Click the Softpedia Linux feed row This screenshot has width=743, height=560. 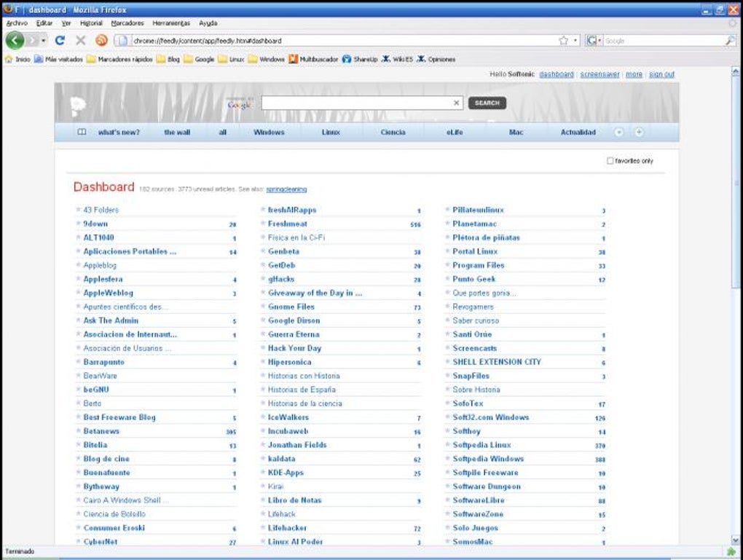coord(525,445)
